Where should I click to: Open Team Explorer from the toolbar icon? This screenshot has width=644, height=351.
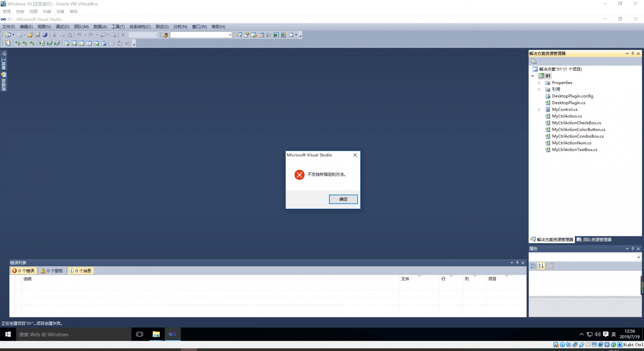[254, 35]
